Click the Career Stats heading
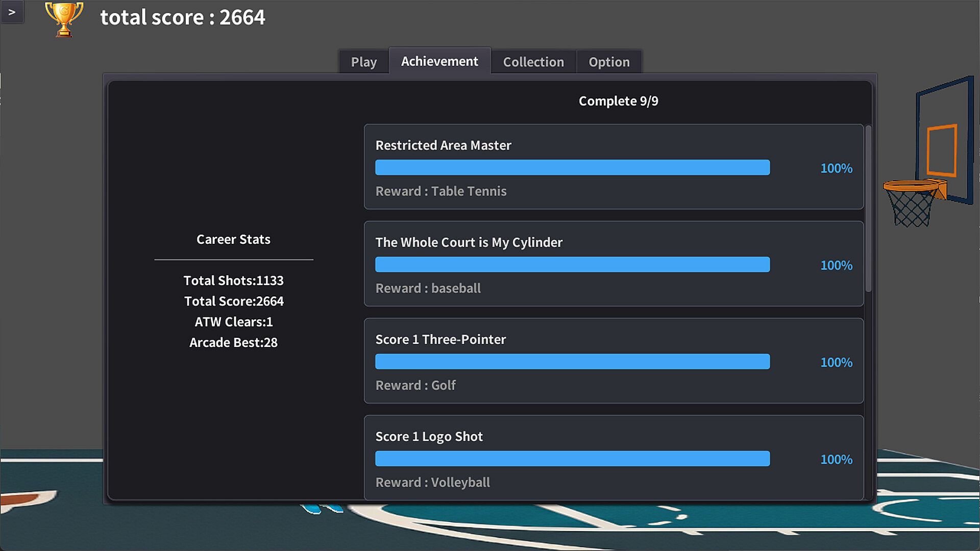The image size is (980, 551). 233,239
